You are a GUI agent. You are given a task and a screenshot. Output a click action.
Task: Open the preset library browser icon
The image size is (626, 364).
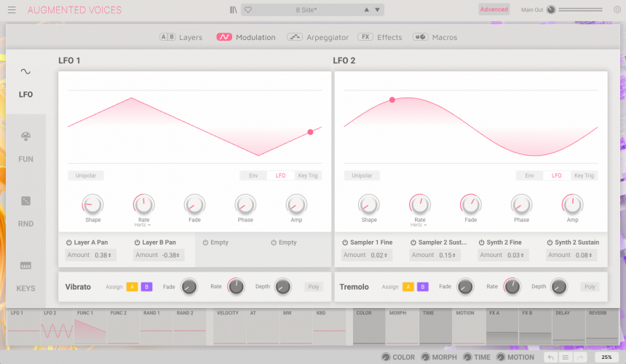pyautogui.click(x=233, y=10)
